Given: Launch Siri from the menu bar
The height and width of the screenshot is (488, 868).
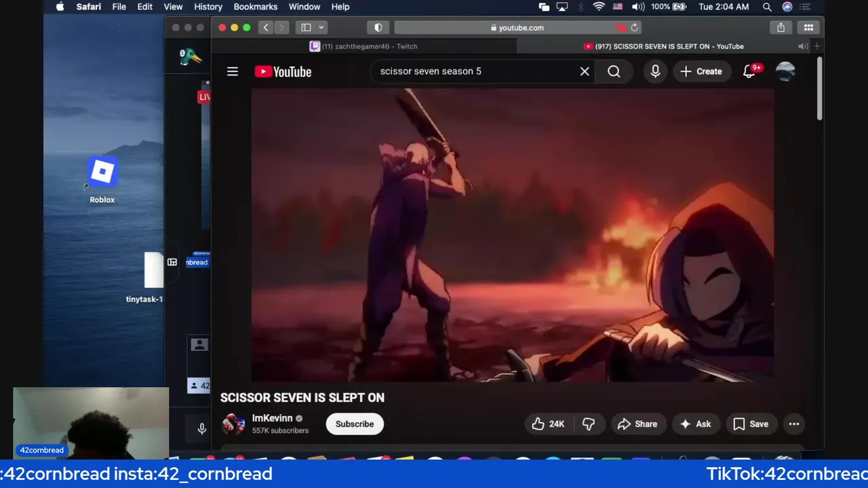Looking at the screenshot, I should [787, 7].
